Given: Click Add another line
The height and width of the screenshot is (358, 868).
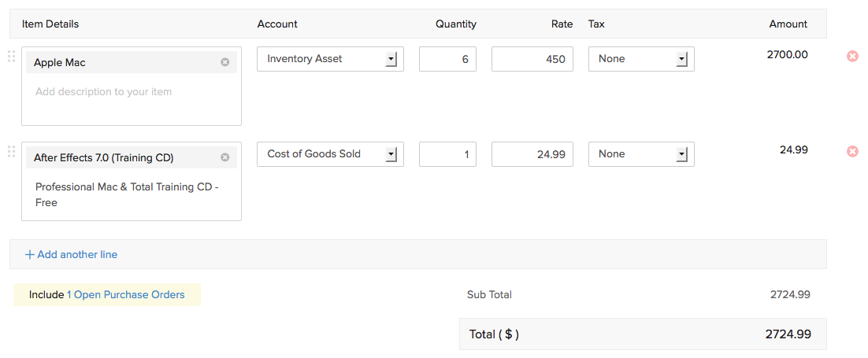Looking at the screenshot, I should (x=71, y=254).
